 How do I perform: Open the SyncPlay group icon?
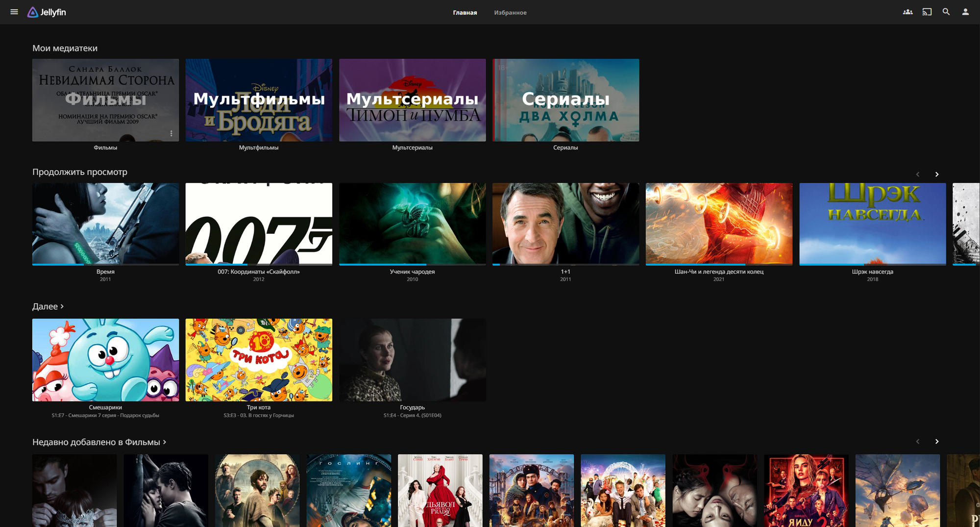908,12
